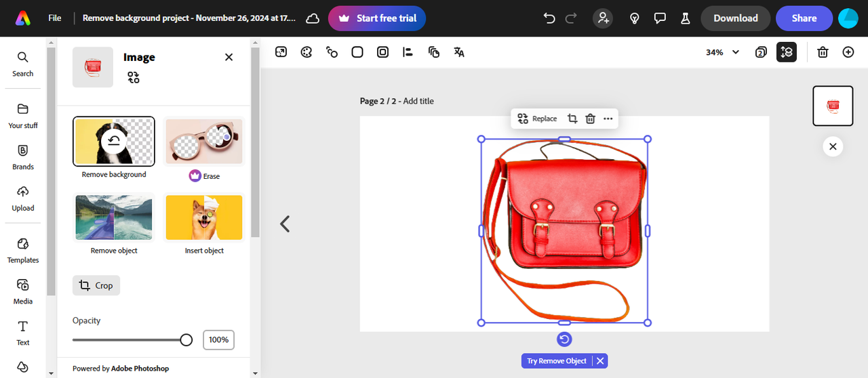Click the Share button
868x378 pixels.
[804, 18]
